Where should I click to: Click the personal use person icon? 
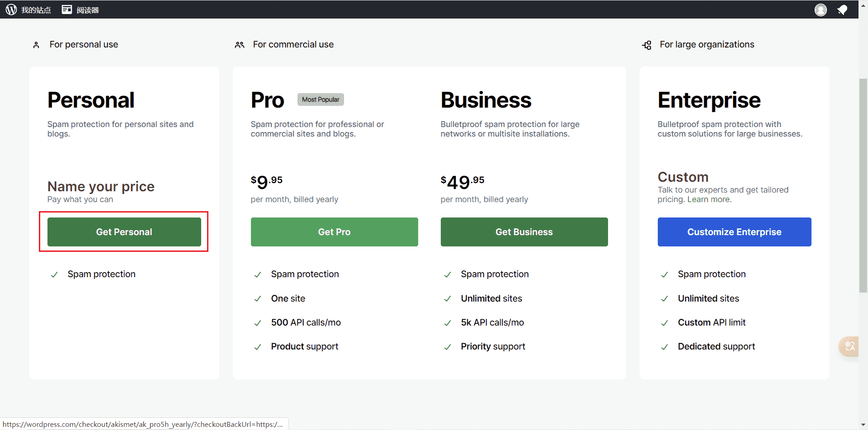(36, 45)
